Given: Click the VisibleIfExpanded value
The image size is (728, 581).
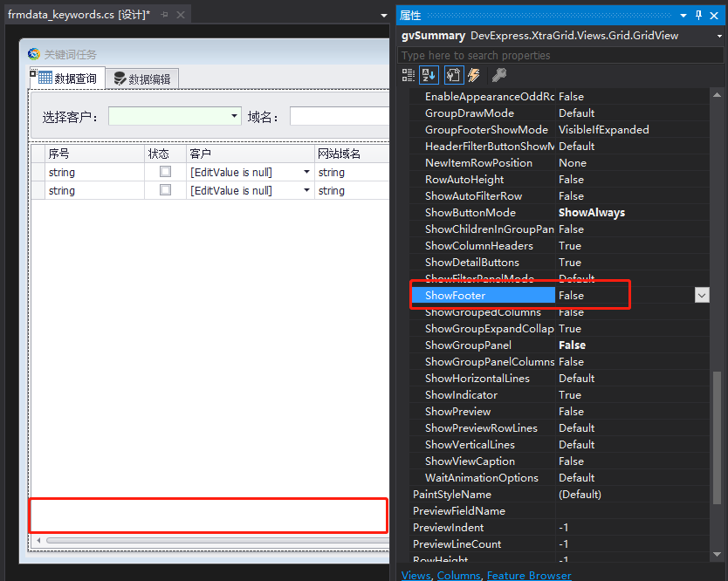Looking at the screenshot, I should tap(603, 129).
